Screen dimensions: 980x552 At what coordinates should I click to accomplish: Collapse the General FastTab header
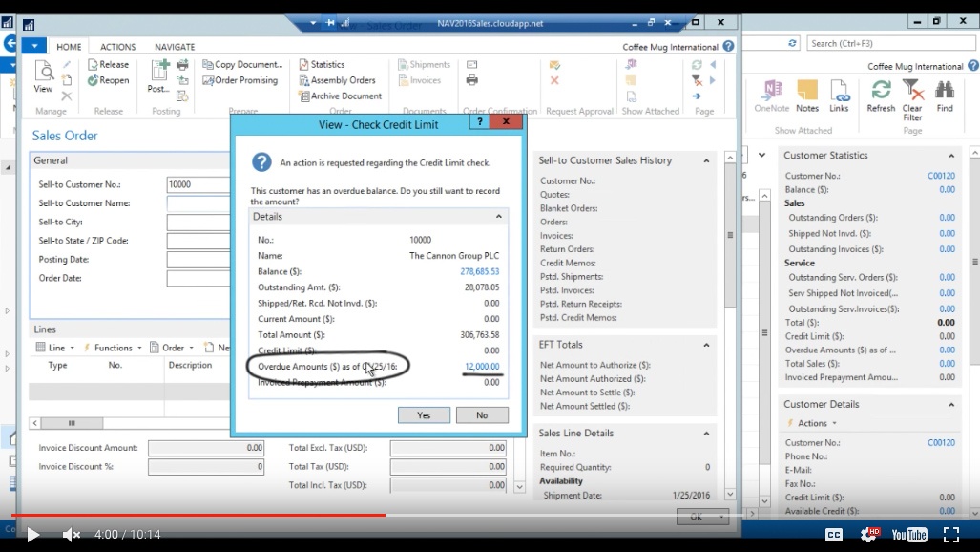130,160
